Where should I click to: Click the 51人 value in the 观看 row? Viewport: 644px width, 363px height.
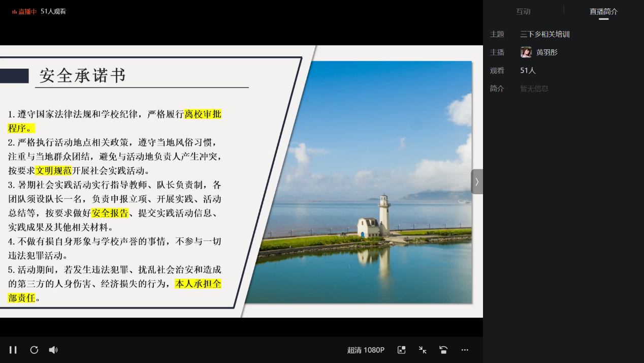[x=528, y=71]
